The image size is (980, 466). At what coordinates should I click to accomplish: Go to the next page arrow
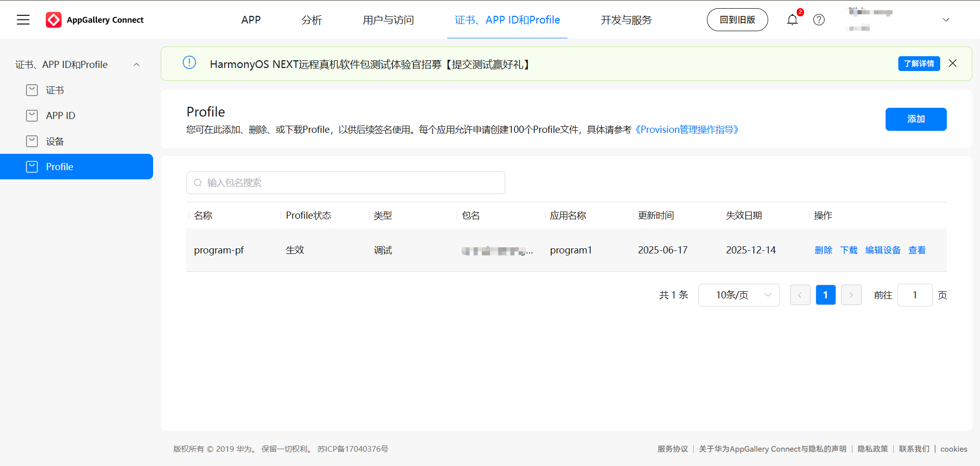click(851, 295)
